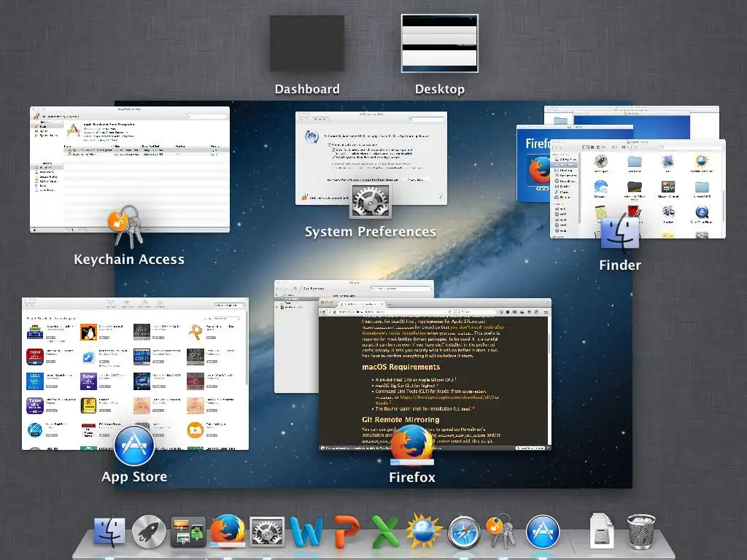Image resolution: width=747 pixels, height=560 pixels.
Task: Click the "Desktop" space label
Action: click(x=440, y=89)
